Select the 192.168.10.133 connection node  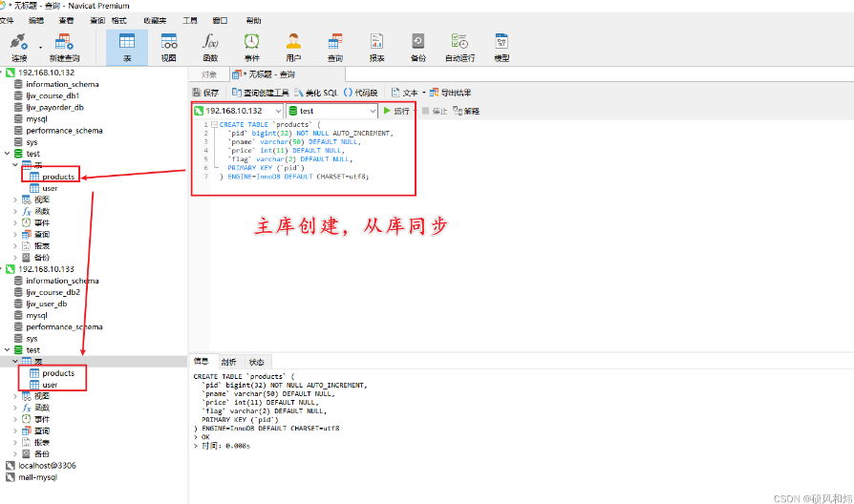click(x=40, y=269)
